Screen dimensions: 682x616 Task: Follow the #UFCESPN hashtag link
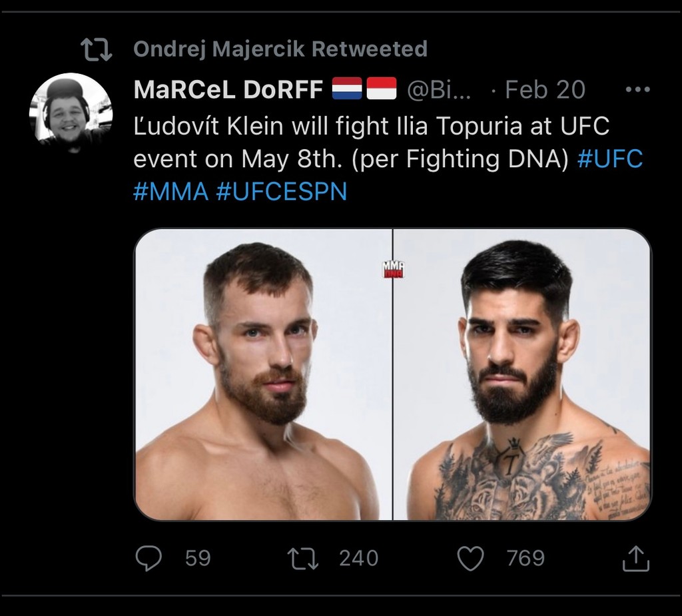(x=282, y=192)
